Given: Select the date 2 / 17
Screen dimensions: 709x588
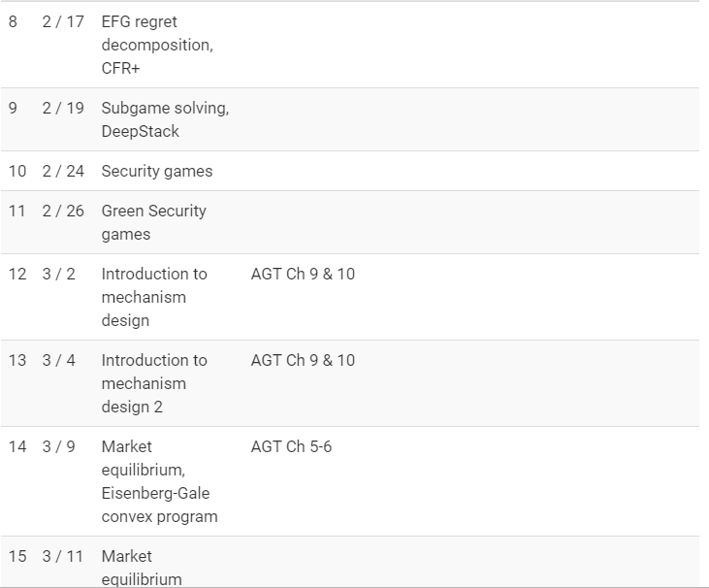Looking at the screenshot, I should tap(63, 21).
